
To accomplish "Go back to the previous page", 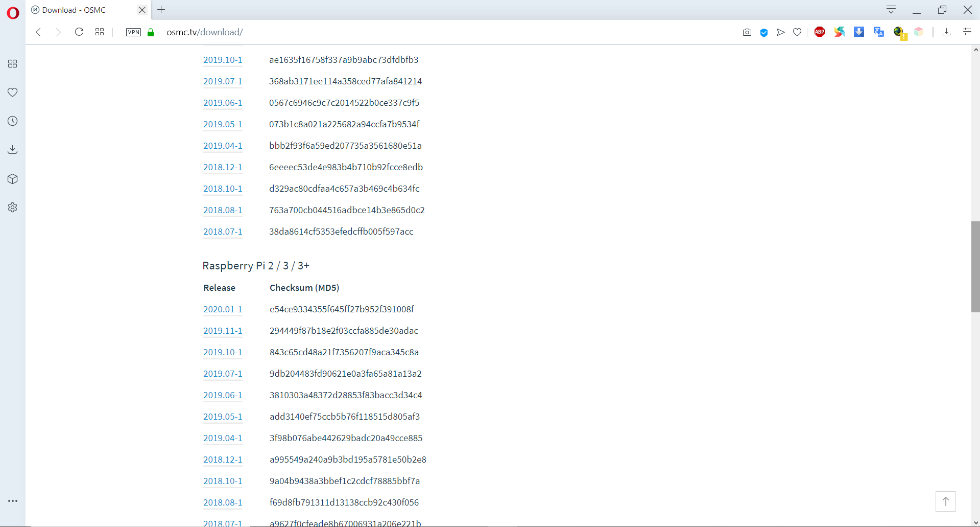I will (x=38, y=32).
